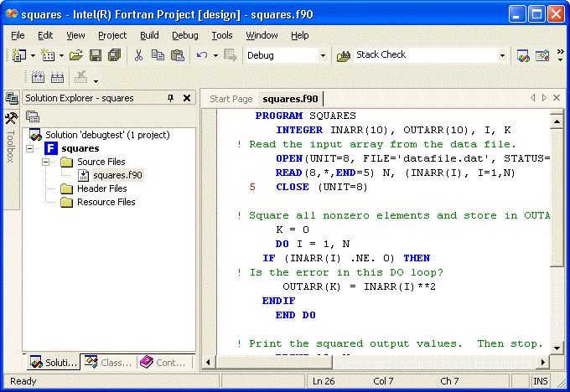Close the Solution Explorer panel

187,98
